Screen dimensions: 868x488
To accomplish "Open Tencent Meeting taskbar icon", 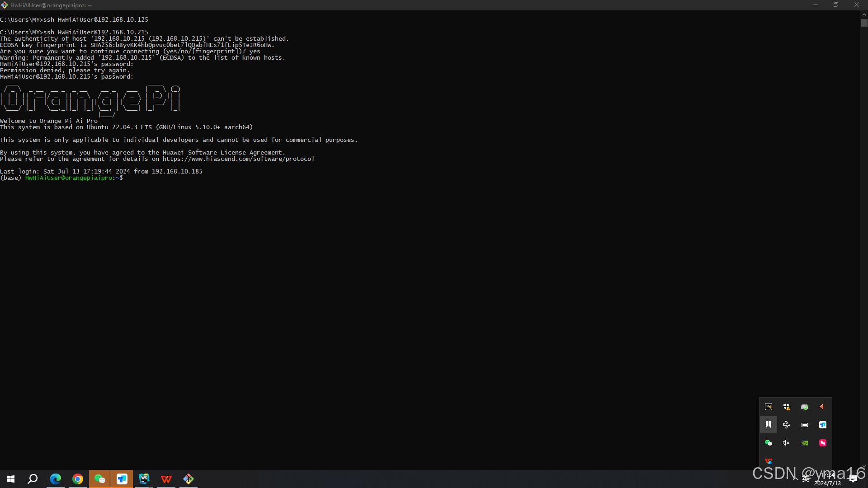I will click(x=122, y=479).
